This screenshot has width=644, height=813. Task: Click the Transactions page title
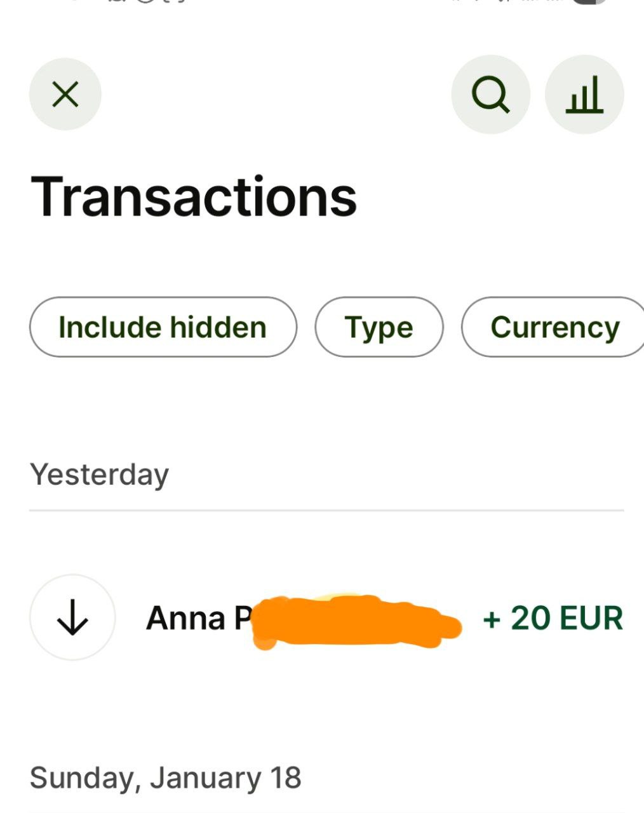194,196
